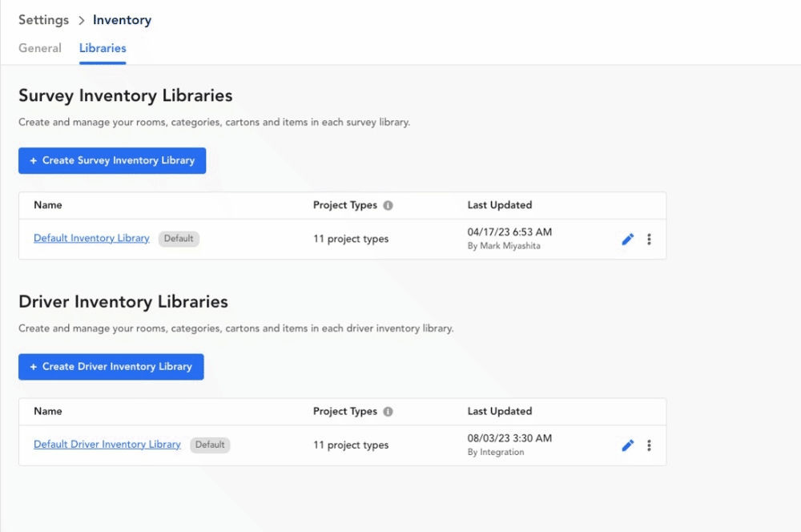Create a new Driver Inventory Library

point(111,367)
